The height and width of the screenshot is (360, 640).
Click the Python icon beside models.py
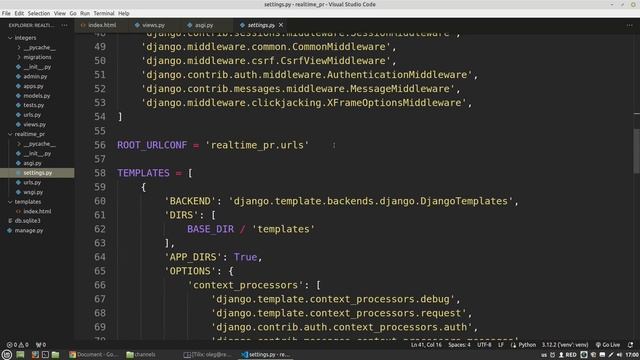[x=18, y=96]
